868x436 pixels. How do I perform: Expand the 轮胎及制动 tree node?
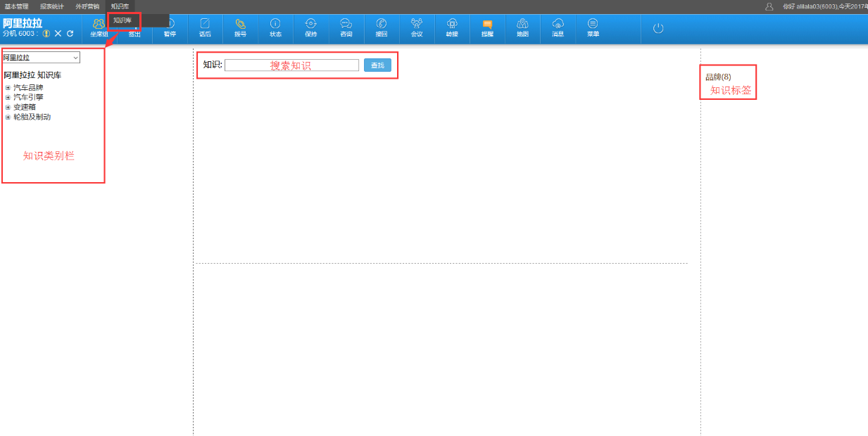pos(8,117)
